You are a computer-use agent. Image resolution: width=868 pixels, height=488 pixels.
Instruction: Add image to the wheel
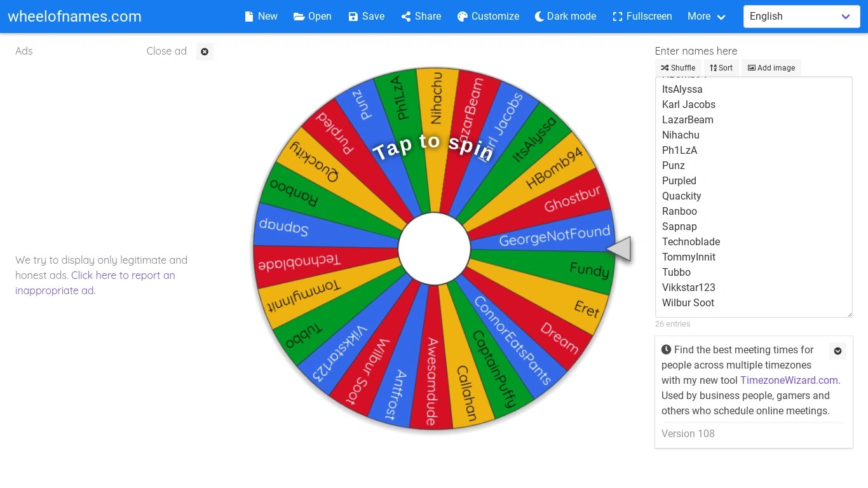click(x=771, y=68)
